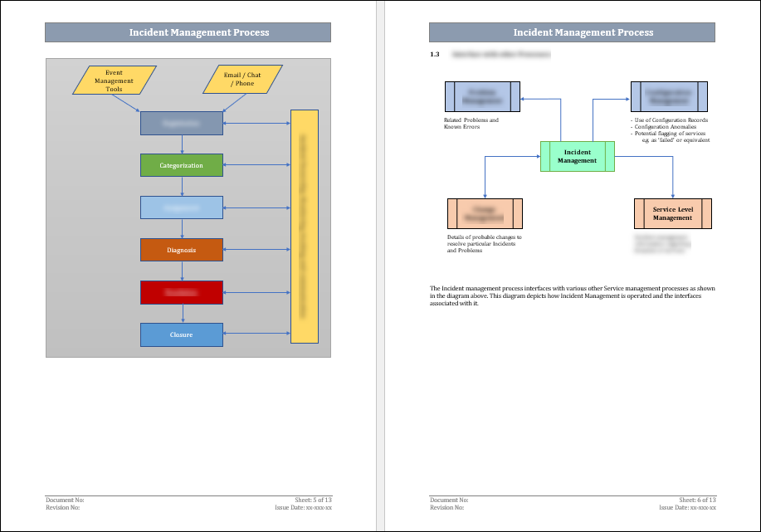The image size is (761, 532).
Task: Click the Email / Chat / Phone shape
Action: point(242,79)
